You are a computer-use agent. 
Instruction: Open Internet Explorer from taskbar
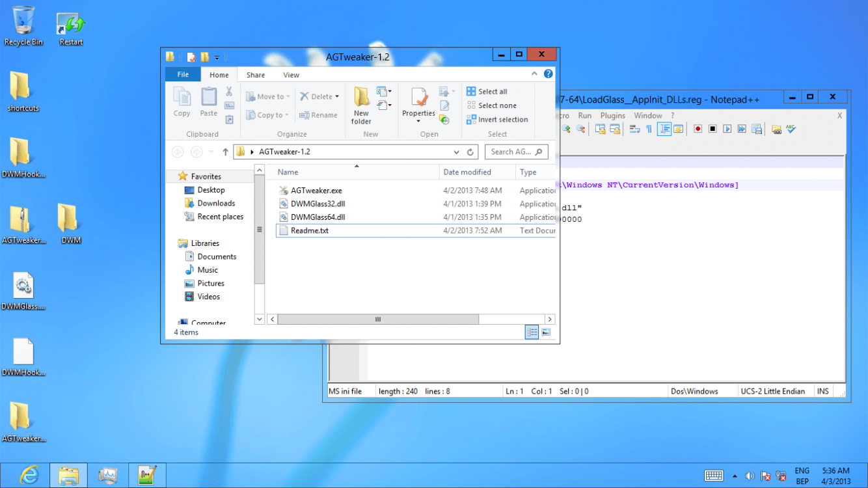[x=29, y=476]
